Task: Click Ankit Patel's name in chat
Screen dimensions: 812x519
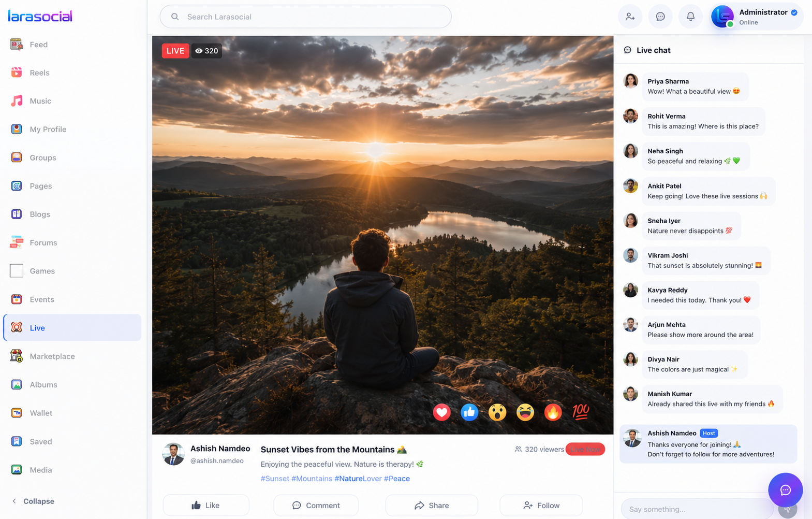Action: (x=665, y=186)
